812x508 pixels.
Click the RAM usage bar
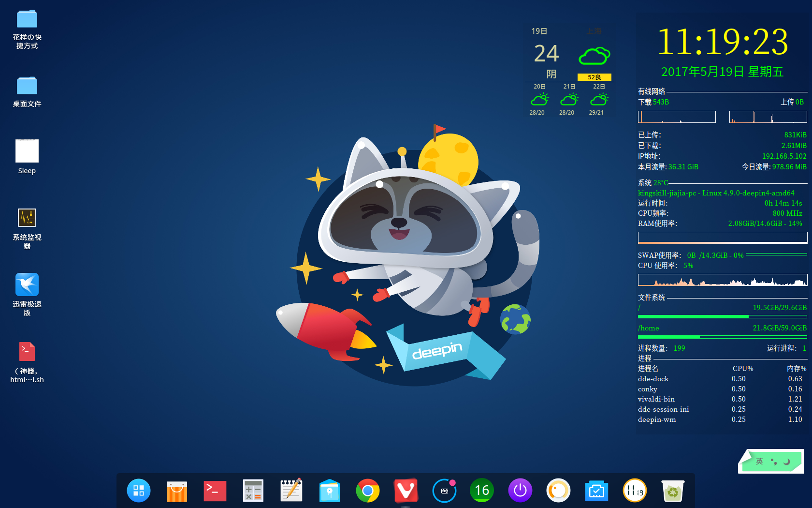[723, 238]
